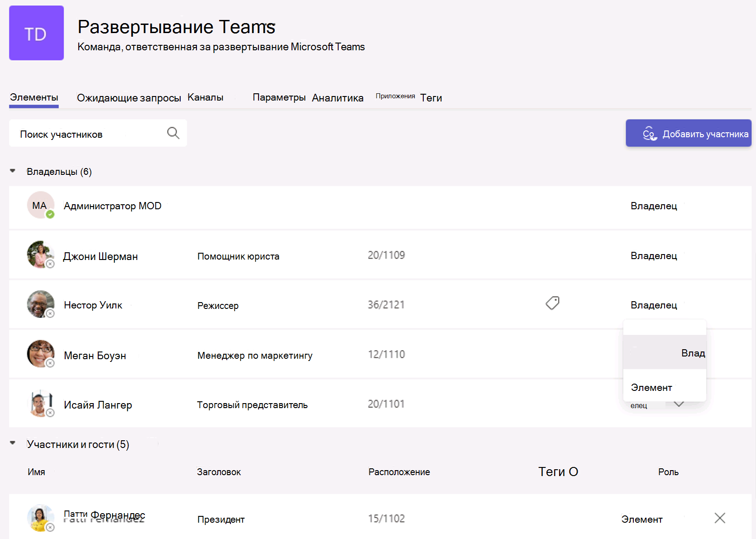Collapse the Владельцы (6) section
This screenshot has height=539, width=756.
(13, 171)
